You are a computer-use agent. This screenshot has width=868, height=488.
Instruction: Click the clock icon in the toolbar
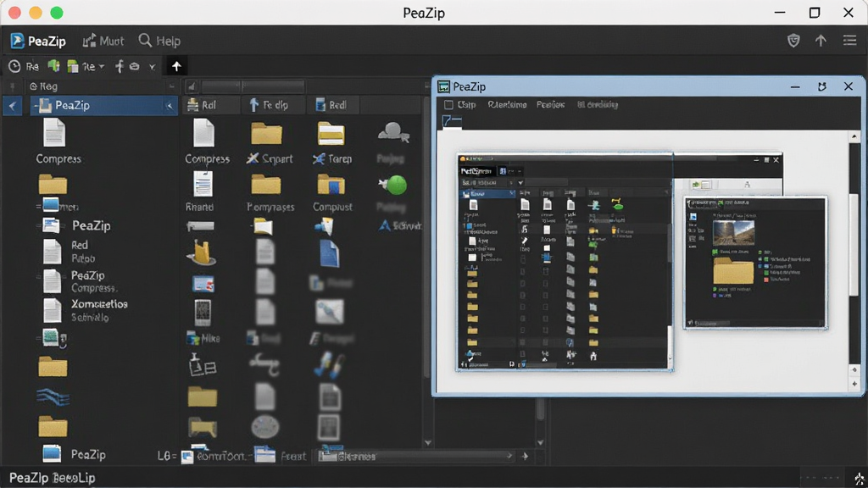click(x=14, y=66)
